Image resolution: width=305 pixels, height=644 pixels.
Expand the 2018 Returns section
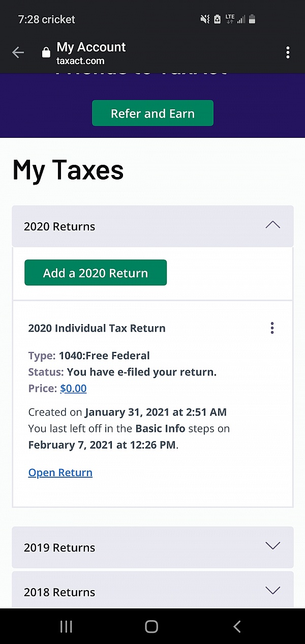point(272,591)
